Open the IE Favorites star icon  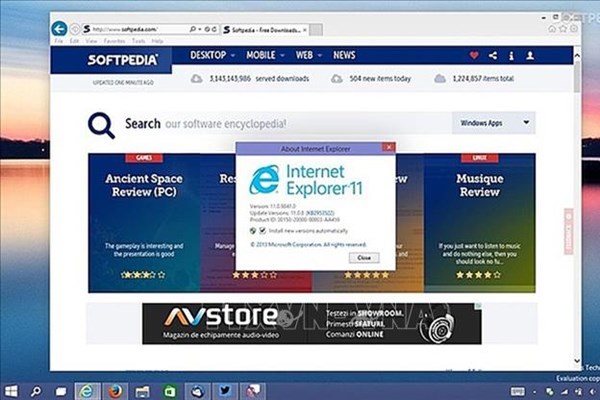tap(563, 28)
